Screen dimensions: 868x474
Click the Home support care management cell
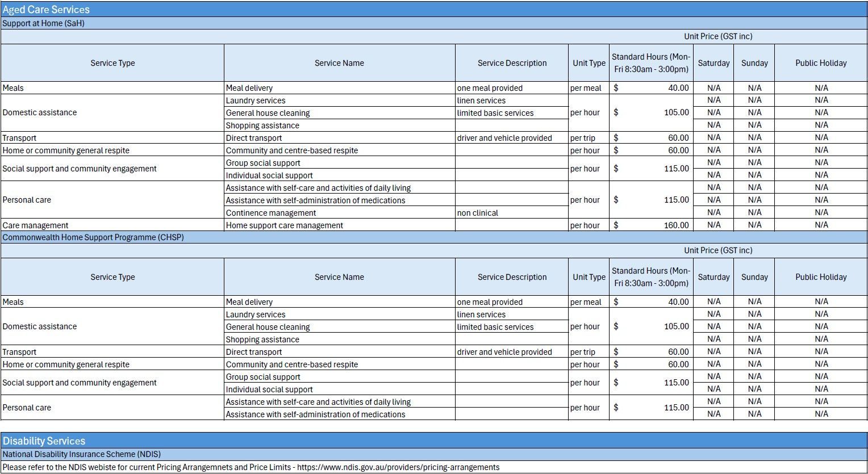pos(284,225)
